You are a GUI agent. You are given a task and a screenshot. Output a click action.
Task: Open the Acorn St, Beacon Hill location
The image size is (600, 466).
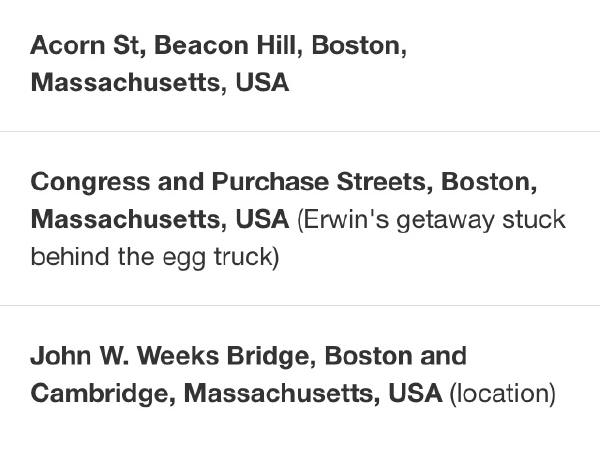(300, 64)
